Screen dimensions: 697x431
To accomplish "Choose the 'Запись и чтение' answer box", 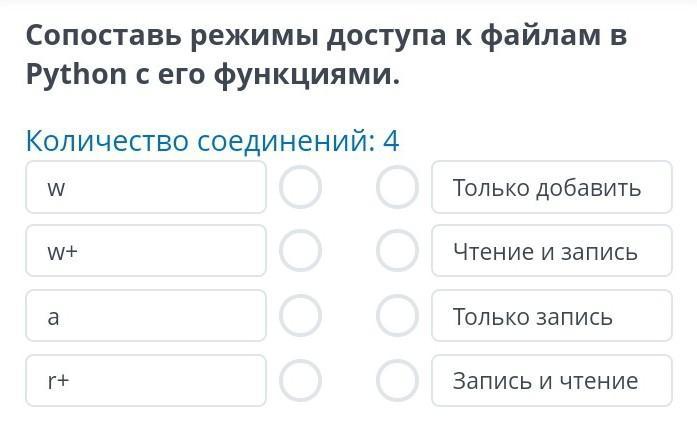I will (551, 380).
